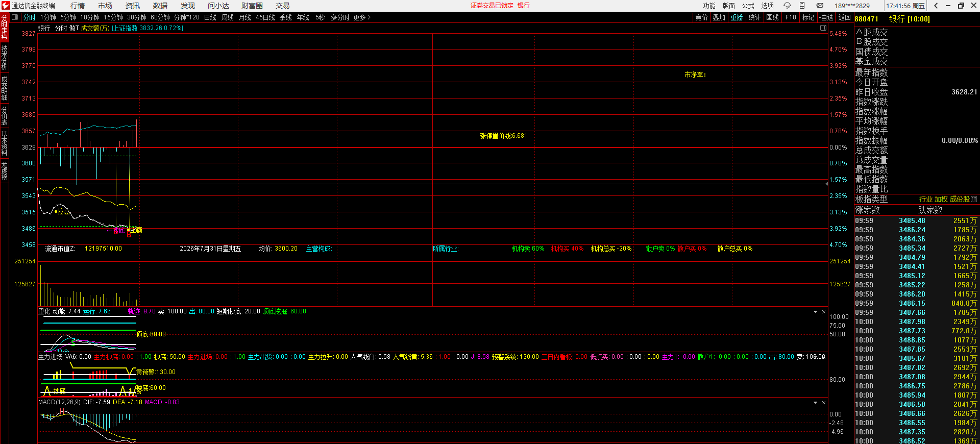The height and width of the screenshot is (444, 980).
Task: Open the 主力进场 panel dropdown arrow
Action: pyautogui.click(x=815, y=357)
